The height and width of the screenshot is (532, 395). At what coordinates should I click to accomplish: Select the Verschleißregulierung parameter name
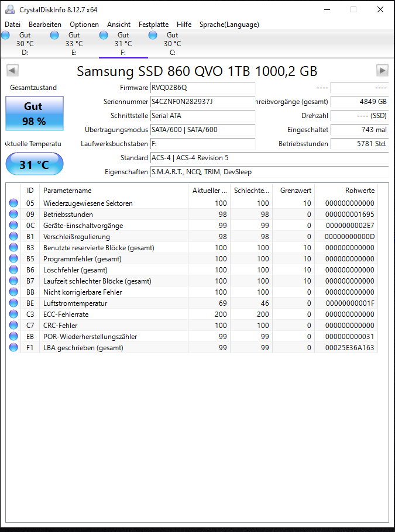(77, 237)
